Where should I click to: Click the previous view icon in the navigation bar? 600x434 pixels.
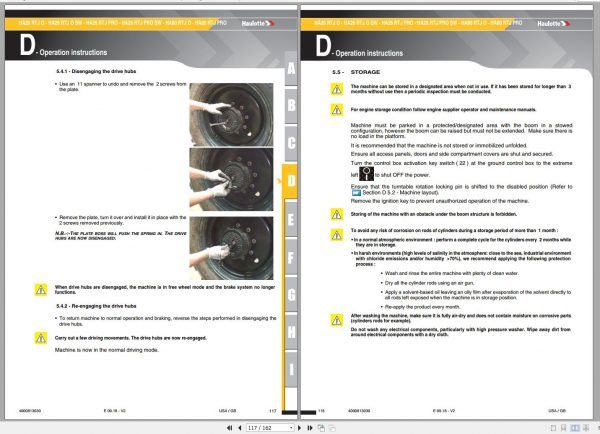click(x=321, y=428)
